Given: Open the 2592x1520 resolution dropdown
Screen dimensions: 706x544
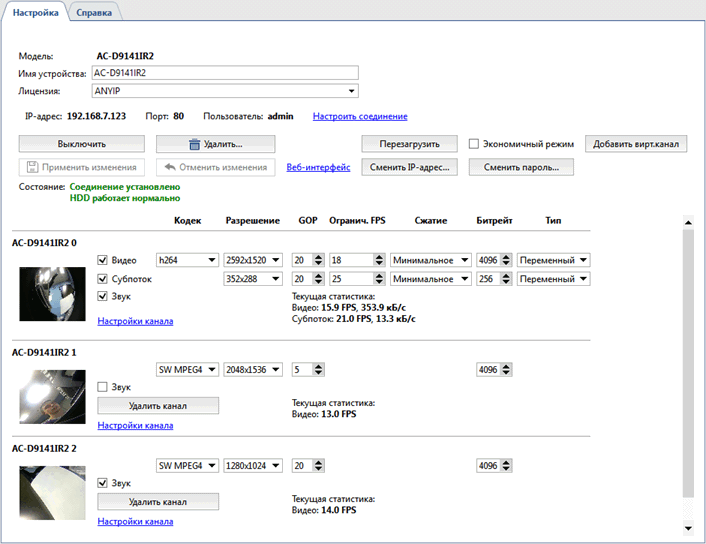Looking at the screenshot, I should click(x=275, y=260).
